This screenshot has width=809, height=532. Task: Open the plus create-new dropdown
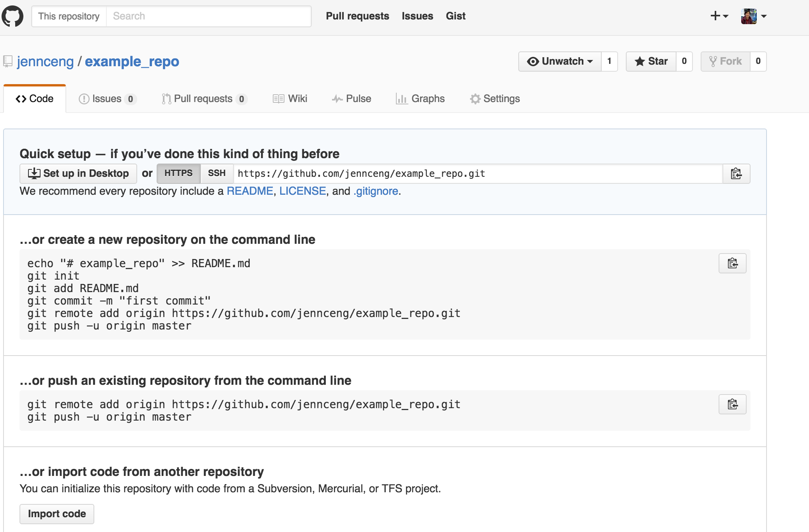tap(719, 16)
